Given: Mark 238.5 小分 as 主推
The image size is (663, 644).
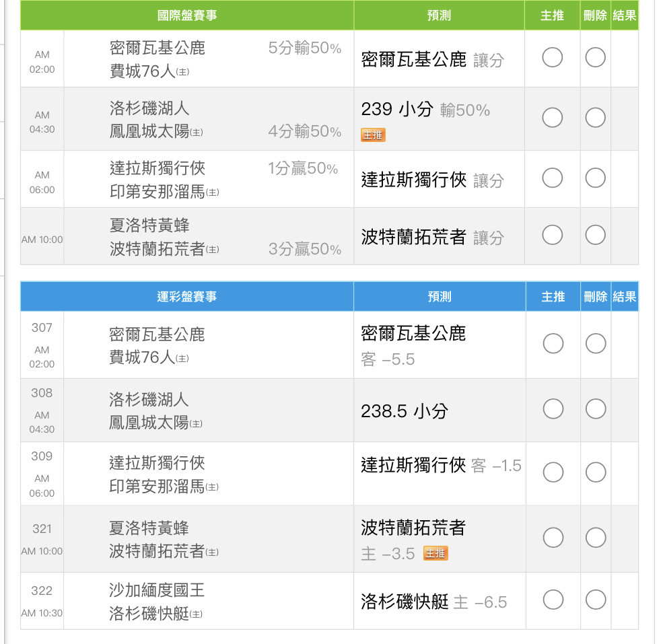Looking at the screenshot, I should (x=553, y=409).
